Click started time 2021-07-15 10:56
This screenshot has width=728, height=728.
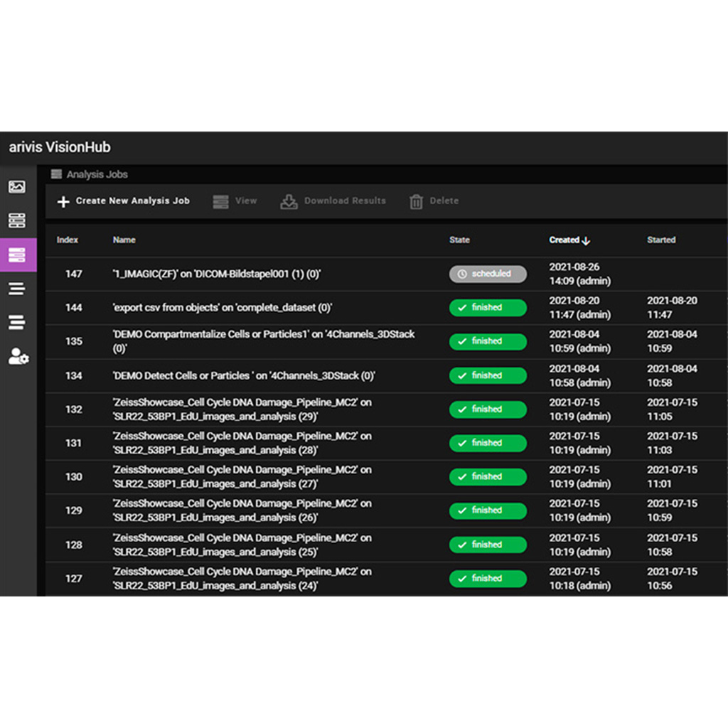[x=673, y=579]
